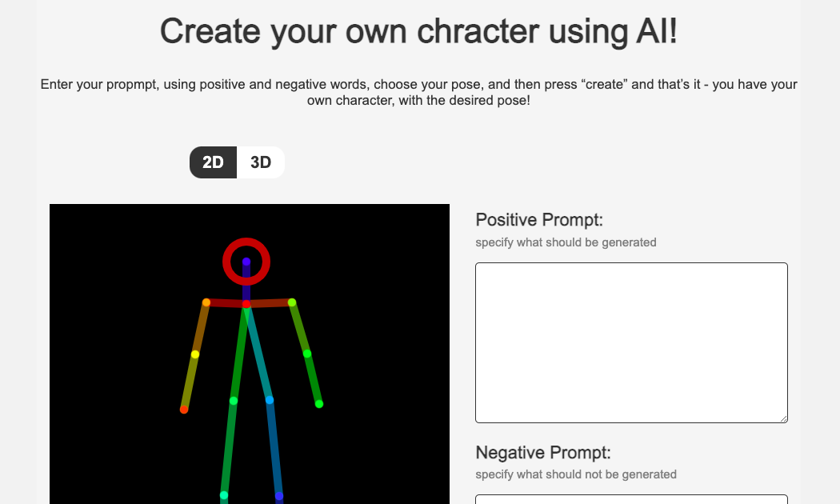The image size is (840, 504).
Task: Click the Negative Prompt input field
Action: pos(632,499)
